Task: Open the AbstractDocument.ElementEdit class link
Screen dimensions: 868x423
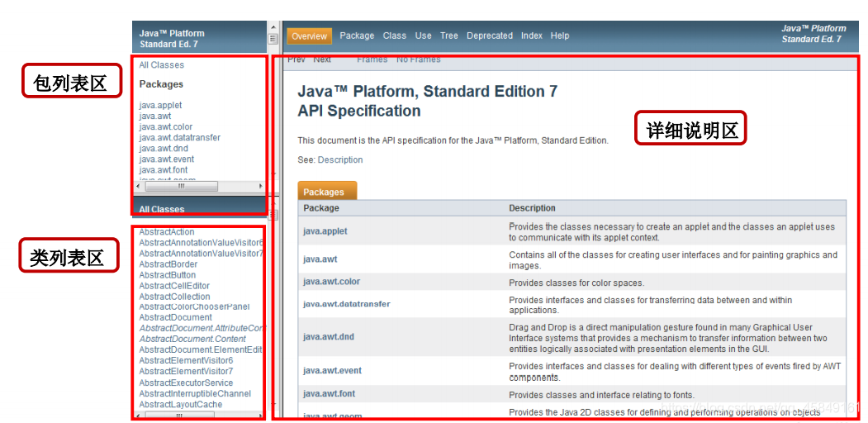Action: coord(201,350)
